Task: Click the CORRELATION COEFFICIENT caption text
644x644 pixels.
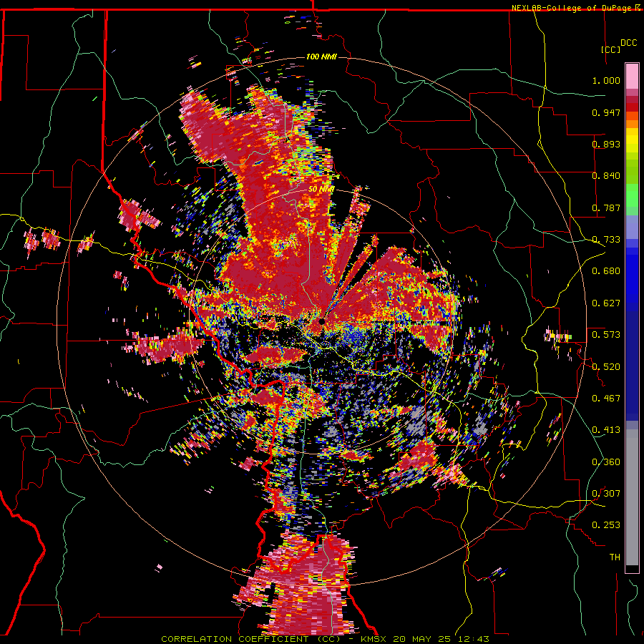Action: click(235, 639)
